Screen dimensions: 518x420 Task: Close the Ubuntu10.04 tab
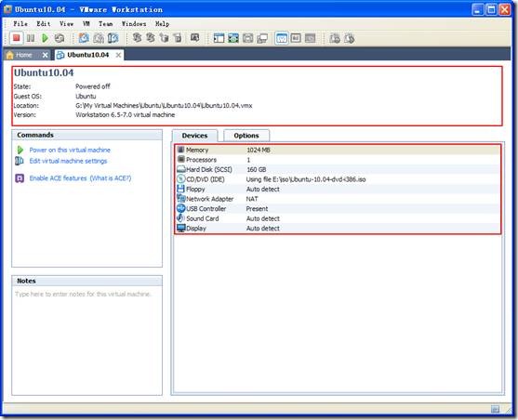pyautogui.click(x=118, y=55)
